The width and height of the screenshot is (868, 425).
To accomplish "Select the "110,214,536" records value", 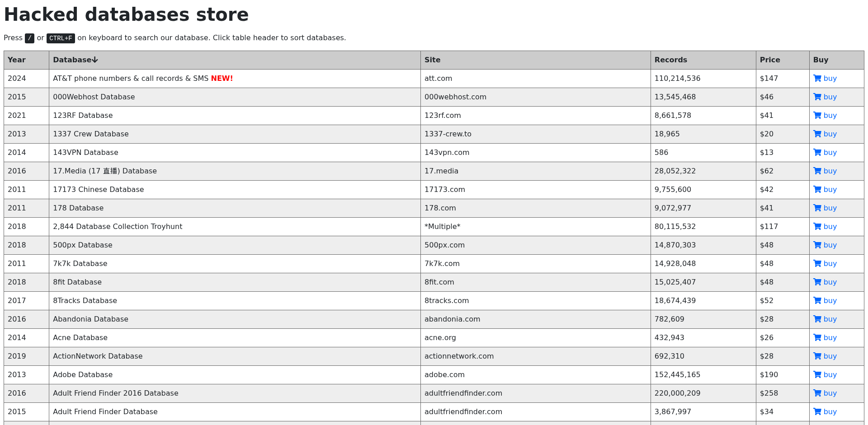I will point(677,79).
